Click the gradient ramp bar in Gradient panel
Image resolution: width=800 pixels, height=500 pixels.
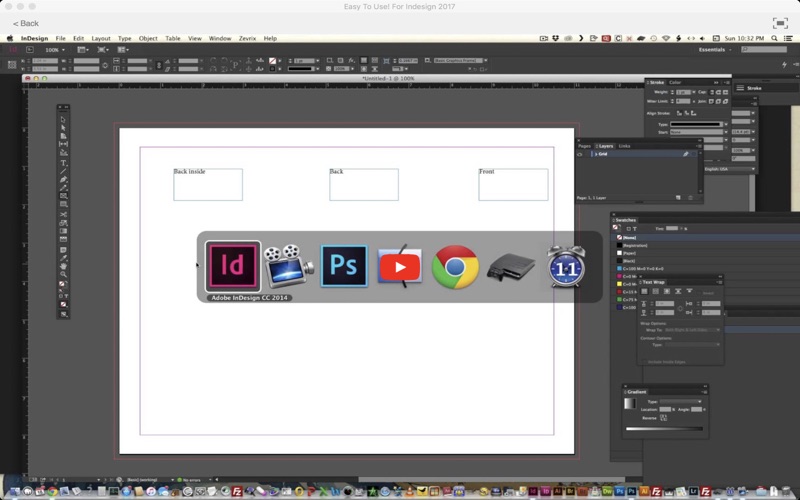point(664,429)
